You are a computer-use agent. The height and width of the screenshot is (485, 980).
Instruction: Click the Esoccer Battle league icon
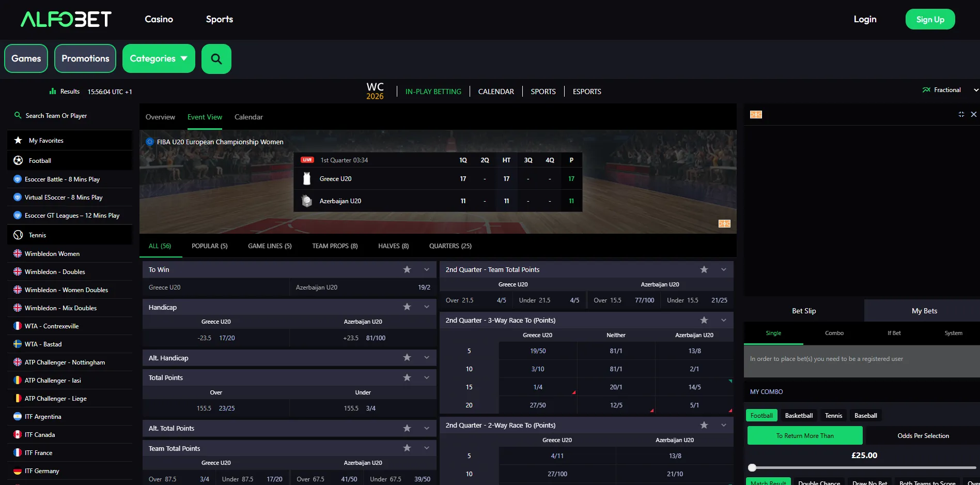(18, 179)
